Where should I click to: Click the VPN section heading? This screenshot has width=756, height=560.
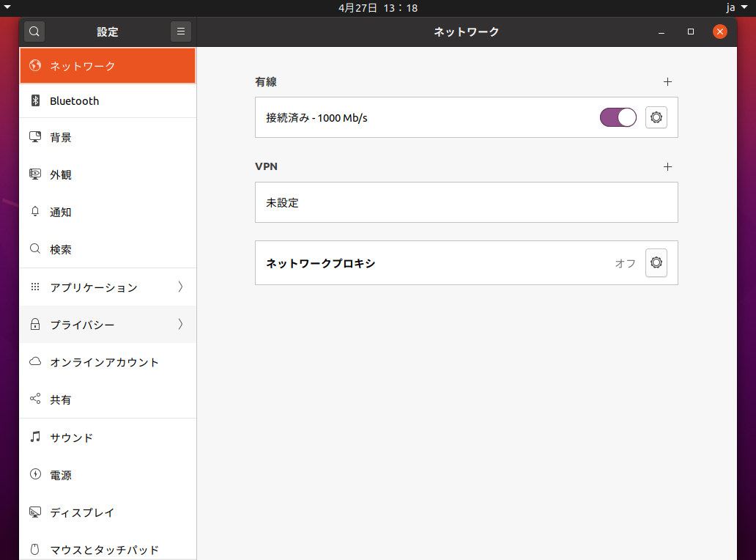tap(266, 166)
